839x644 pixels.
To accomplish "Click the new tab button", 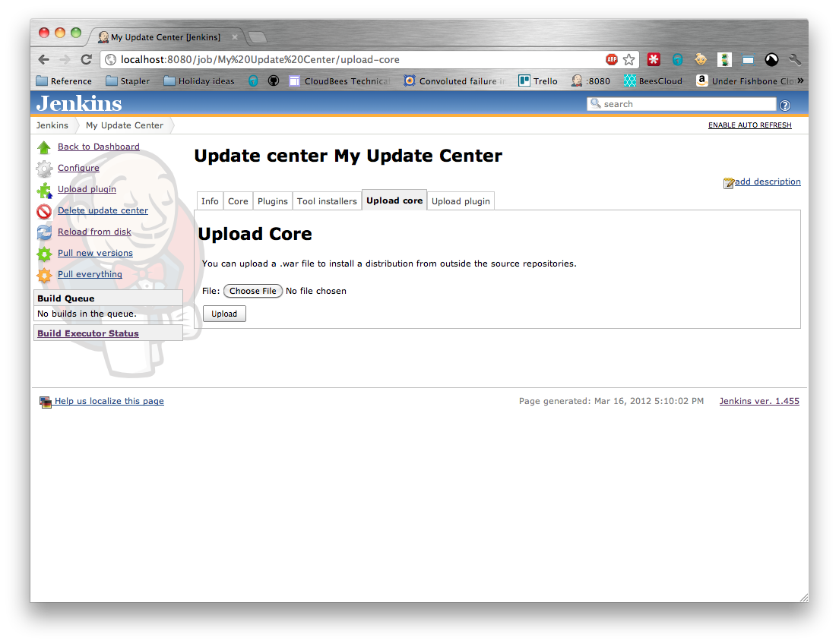I will [258, 37].
